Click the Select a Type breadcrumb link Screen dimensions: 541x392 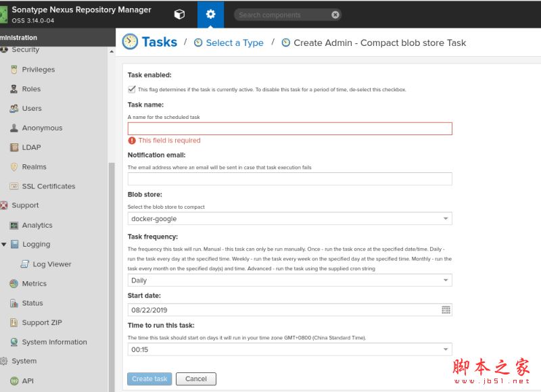coord(234,43)
